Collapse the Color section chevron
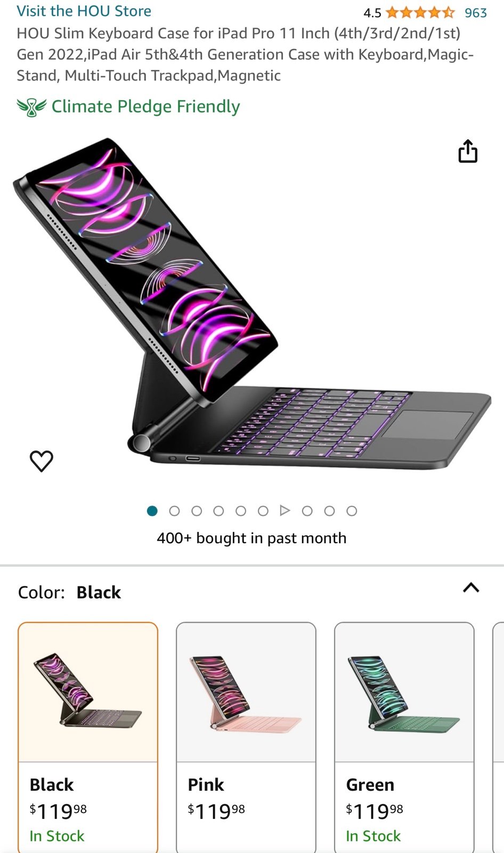 471,588
